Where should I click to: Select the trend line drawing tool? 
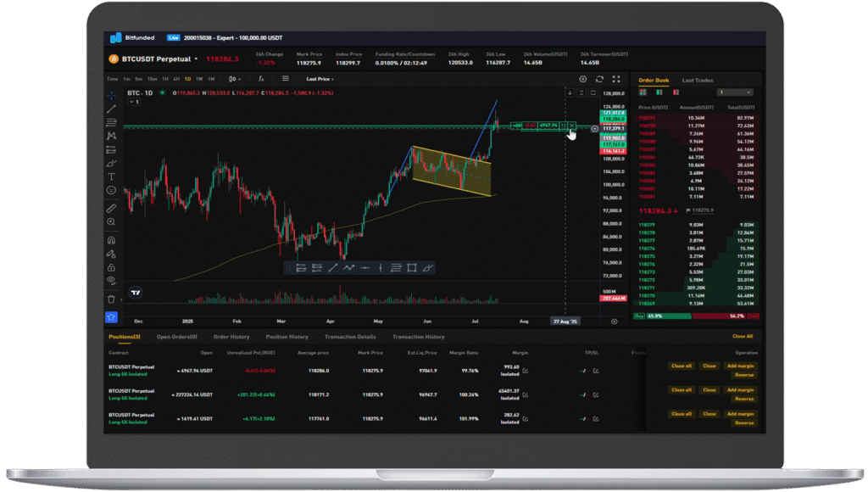pos(111,109)
